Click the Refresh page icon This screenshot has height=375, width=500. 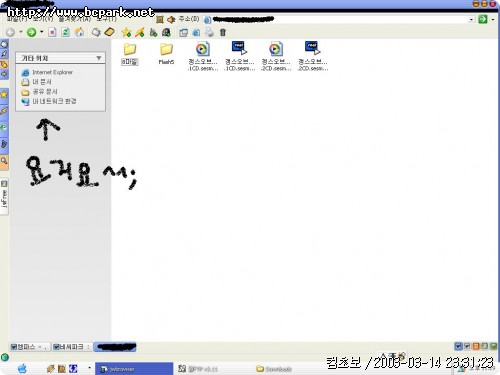pyautogui.click(x=66, y=32)
